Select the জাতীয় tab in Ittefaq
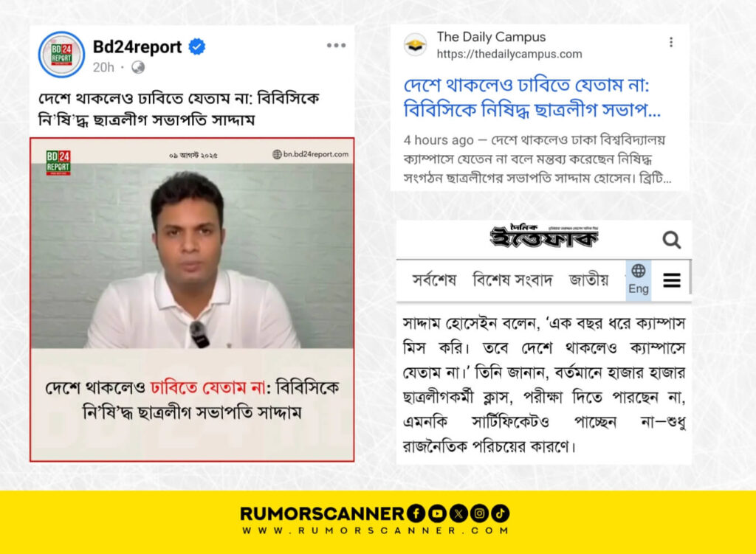 pyautogui.click(x=588, y=280)
